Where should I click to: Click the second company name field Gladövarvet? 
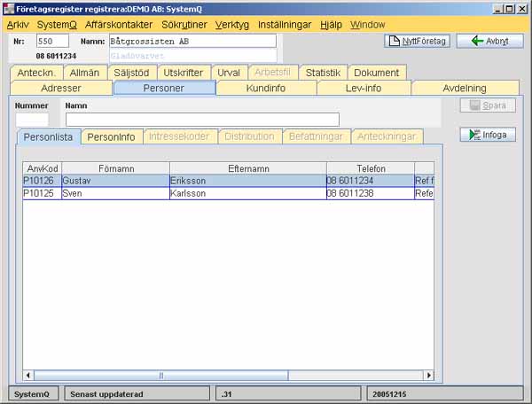(192, 56)
